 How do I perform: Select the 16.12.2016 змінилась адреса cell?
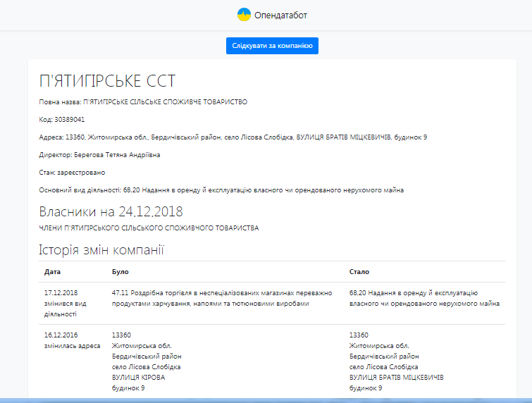click(x=72, y=340)
